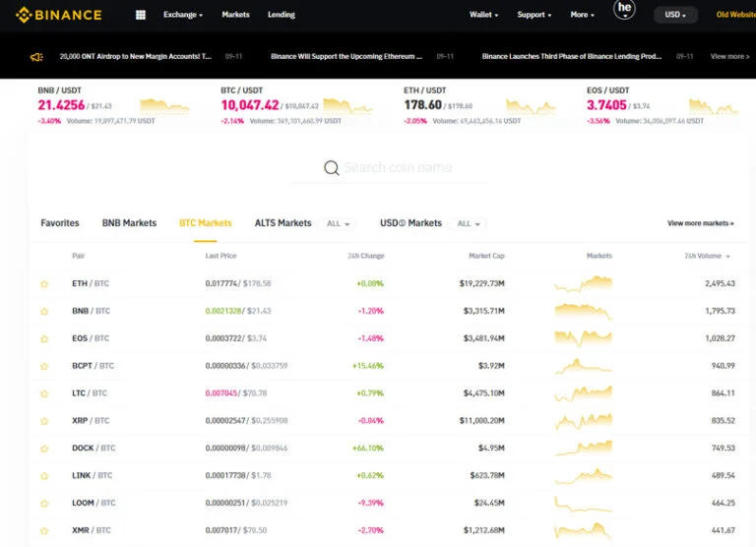This screenshot has height=547, width=756.
Task: Switch to the USD Markets tab
Action: [x=410, y=223]
